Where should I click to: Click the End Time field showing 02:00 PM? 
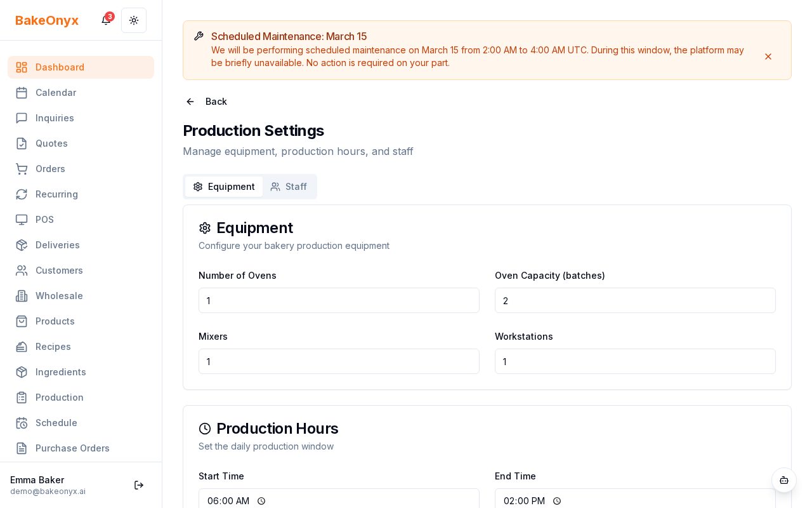point(635,501)
